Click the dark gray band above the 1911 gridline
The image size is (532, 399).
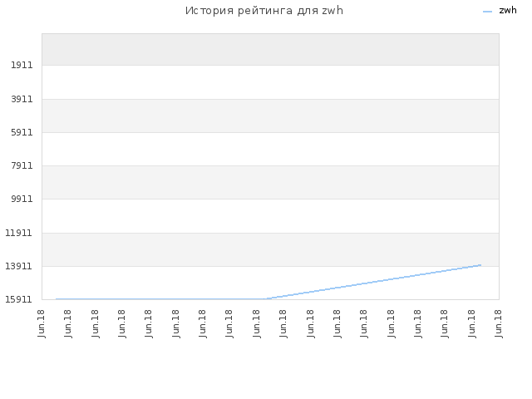[270, 49]
